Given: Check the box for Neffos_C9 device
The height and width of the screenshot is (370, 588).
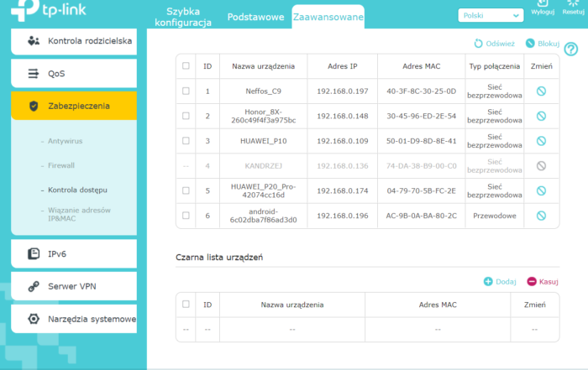Looking at the screenshot, I should click(x=186, y=91).
